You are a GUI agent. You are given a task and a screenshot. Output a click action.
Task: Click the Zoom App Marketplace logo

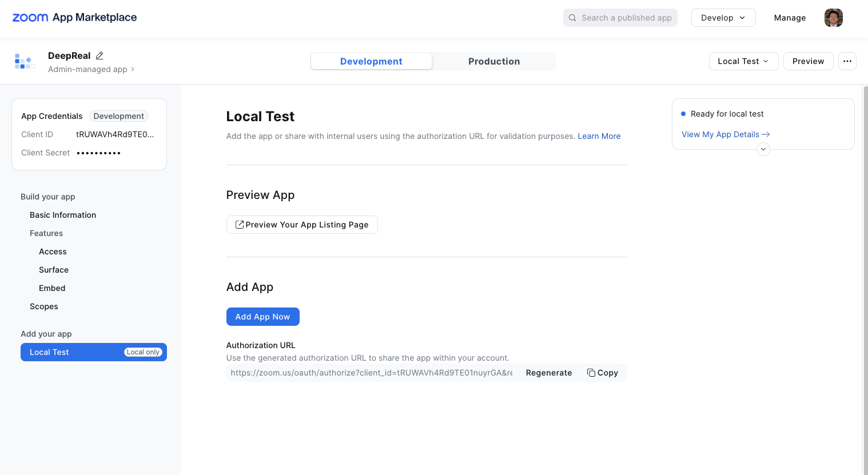pos(74,18)
